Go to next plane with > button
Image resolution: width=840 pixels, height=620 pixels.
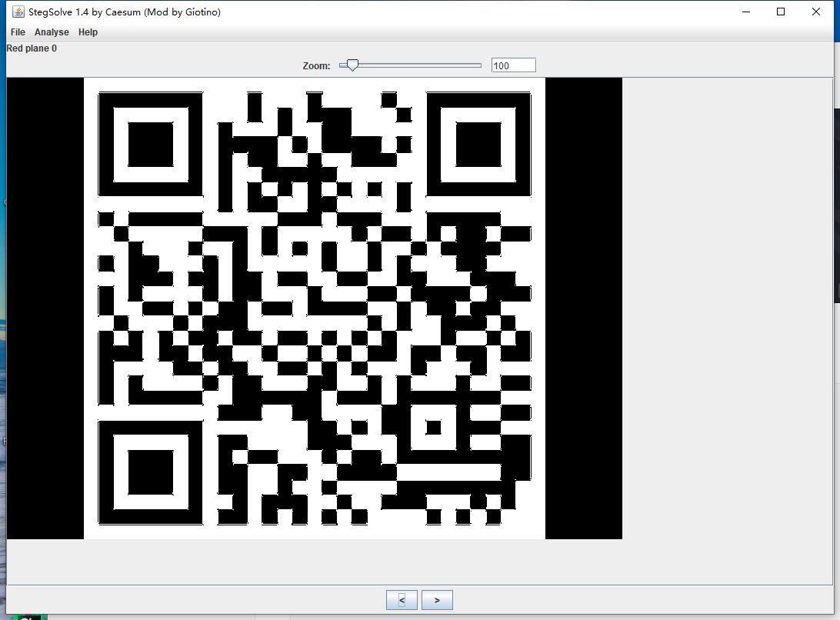coord(437,600)
